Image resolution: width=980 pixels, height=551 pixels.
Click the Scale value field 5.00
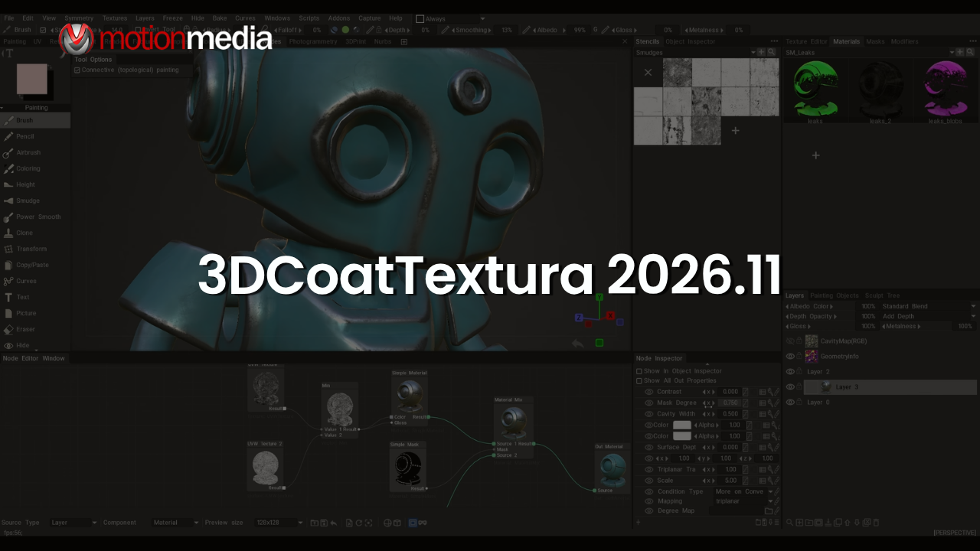[x=730, y=481]
